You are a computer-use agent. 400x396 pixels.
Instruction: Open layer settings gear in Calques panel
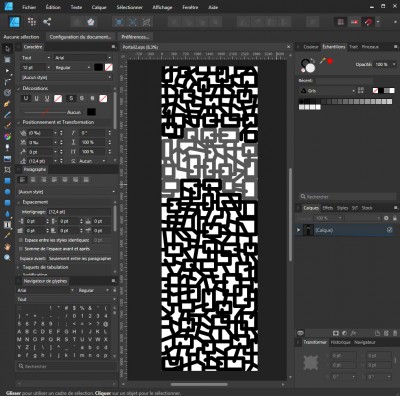(x=386, y=218)
